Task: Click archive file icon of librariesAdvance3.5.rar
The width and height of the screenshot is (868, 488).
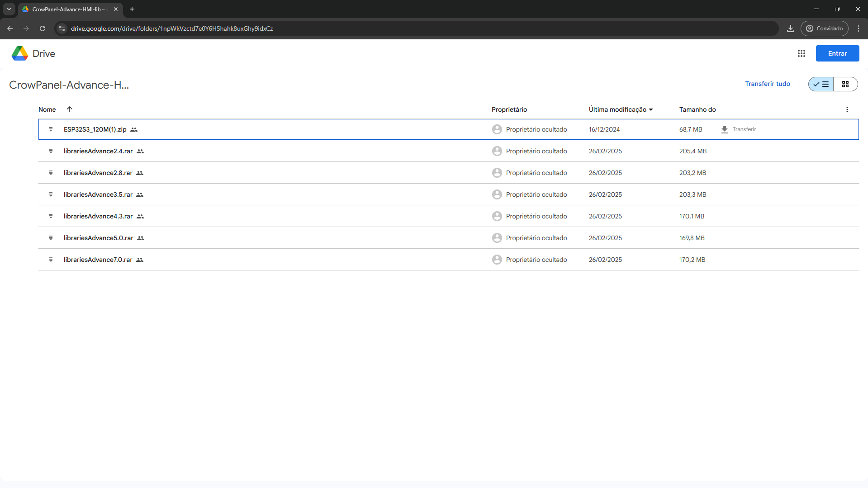Action: pyautogui.click(x=51, y=194)
